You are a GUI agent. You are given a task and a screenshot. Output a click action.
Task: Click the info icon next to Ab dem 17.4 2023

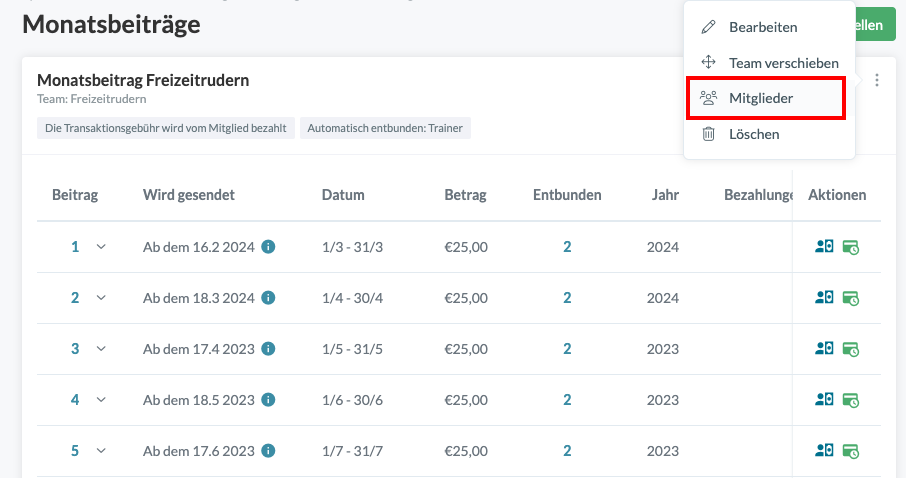click(x=268, y=349)
